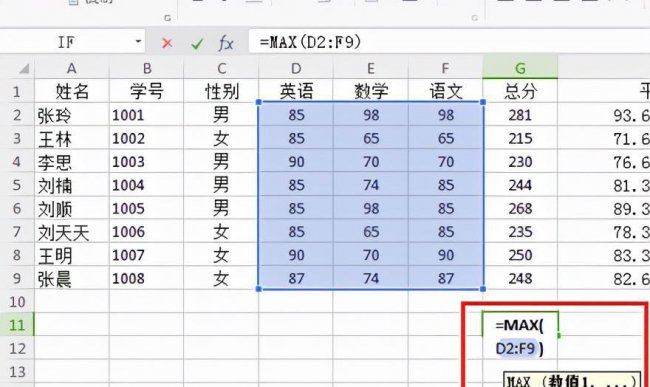Select column E header
650x387 pixels.
(x=371, y=68)
